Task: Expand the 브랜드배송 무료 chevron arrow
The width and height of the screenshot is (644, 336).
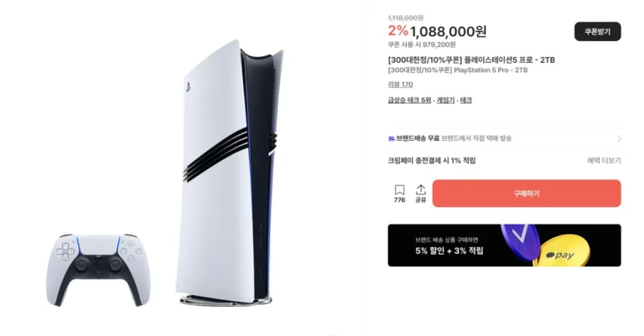Action: coord(619,138)
